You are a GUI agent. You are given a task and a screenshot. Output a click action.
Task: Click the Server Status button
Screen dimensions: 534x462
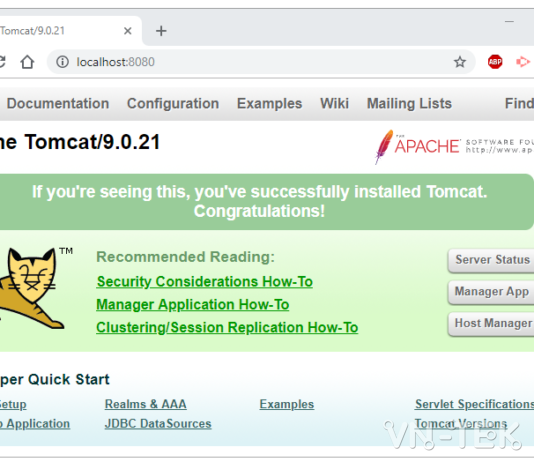tap(491, 260)
